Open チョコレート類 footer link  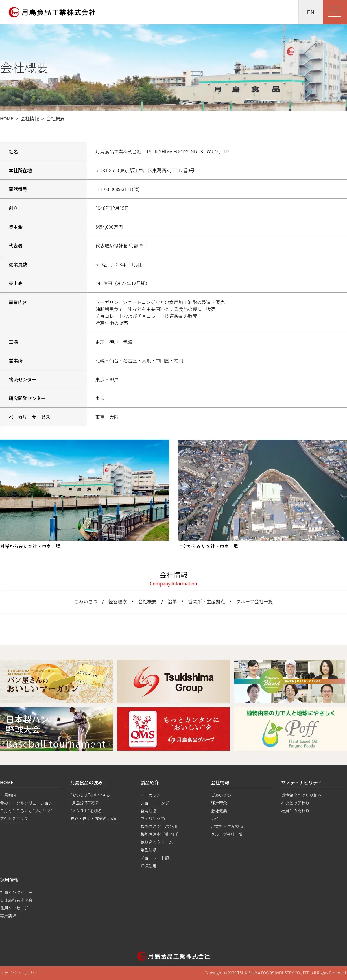(155, 858)
